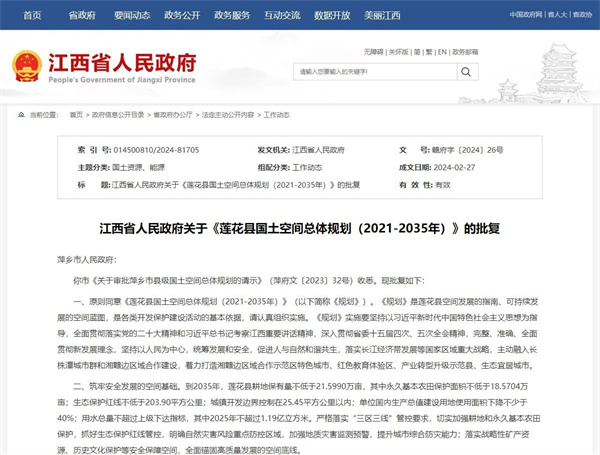Visit the 中国政府网 link

[x=526, y=15]
